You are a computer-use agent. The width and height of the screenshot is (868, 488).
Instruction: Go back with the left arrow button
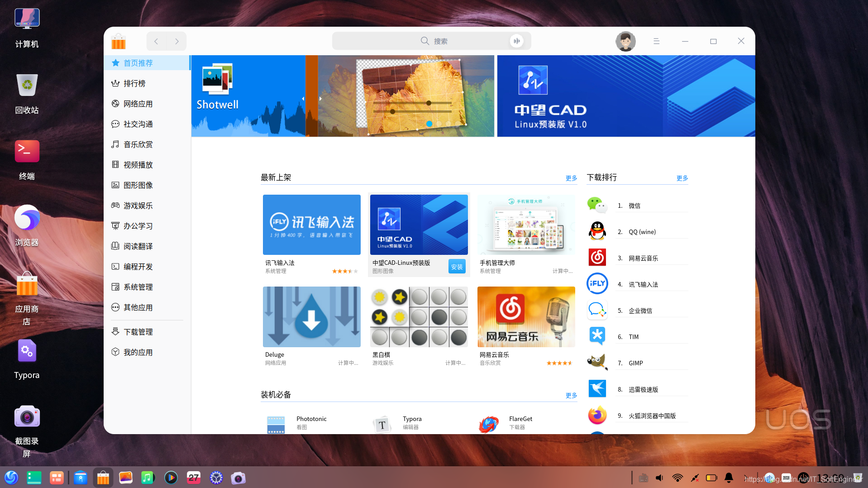tap(156, 41)
